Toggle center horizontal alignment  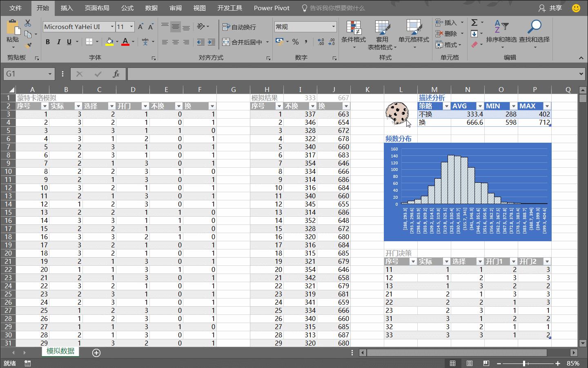176,42
